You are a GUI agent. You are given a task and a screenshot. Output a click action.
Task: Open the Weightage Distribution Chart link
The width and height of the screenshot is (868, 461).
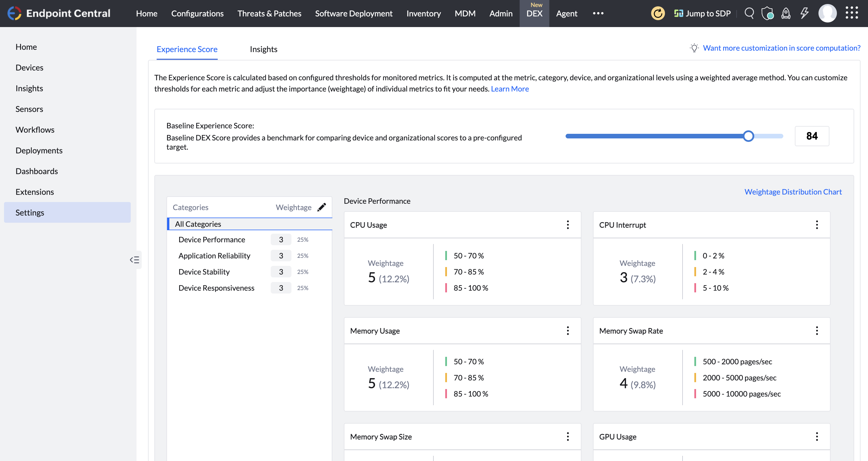pos(793,192)
